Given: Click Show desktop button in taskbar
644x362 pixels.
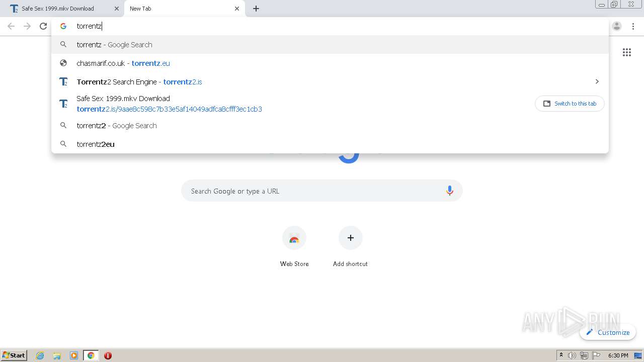Looking at the screenshot, I should click(638, 355).
